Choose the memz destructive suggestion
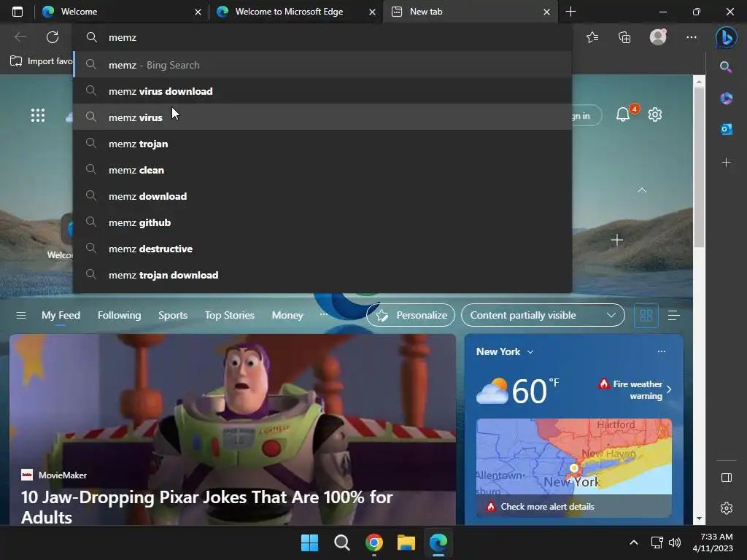747x560 pixels. pyautogui.click(x=322, y=249)
